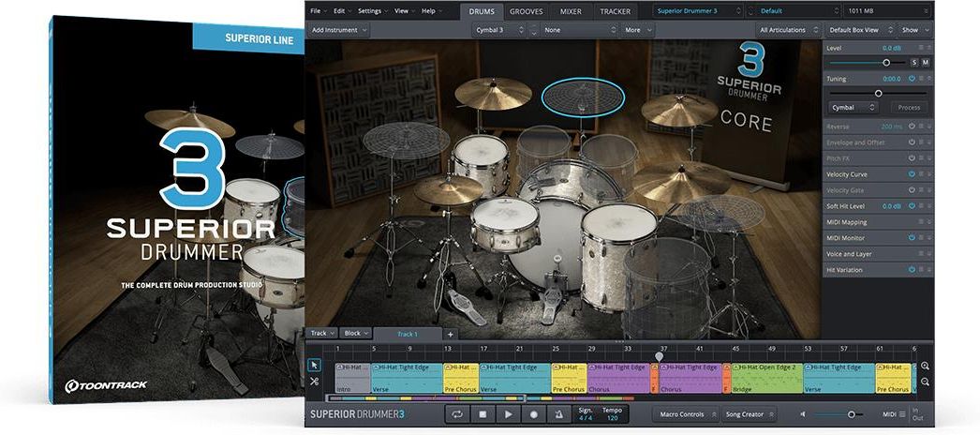Open the Block dropdown menu
This screenshot has height=435, width=980.
(x=357, y=334)
